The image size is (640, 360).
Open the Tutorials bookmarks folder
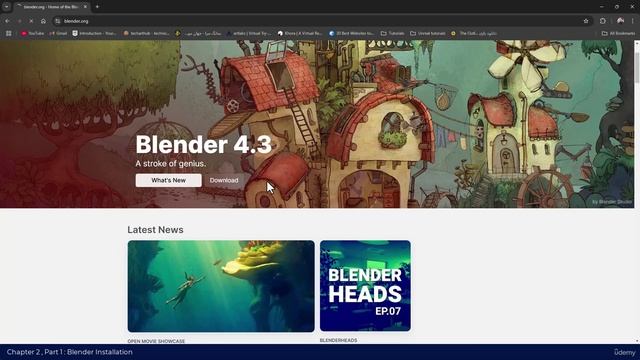[393, 33]
